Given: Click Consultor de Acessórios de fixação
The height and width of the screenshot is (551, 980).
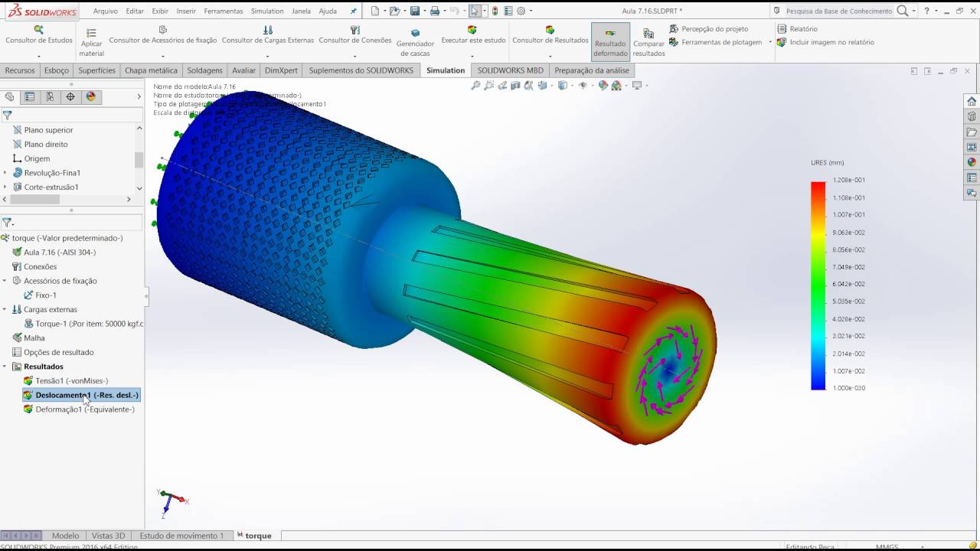Looking at the screenshot, I should (162, 35).
